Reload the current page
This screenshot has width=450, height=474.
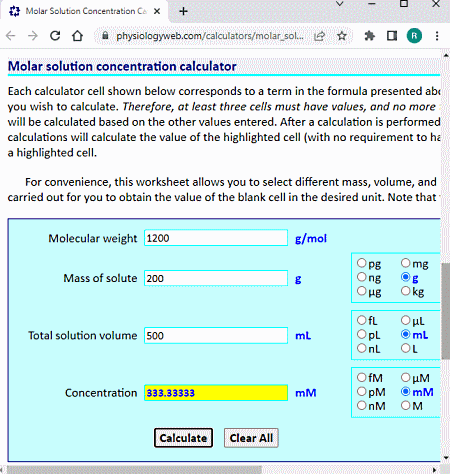[55, 36]
